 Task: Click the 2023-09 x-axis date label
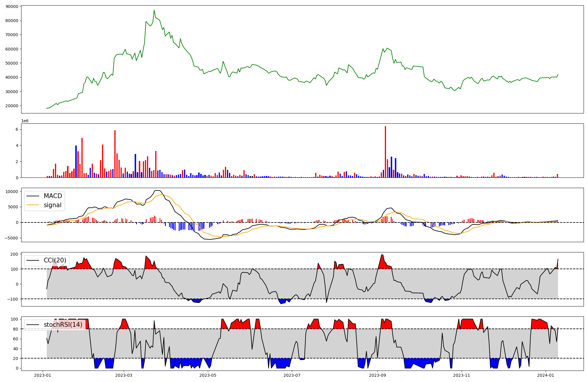pos(377,375)
